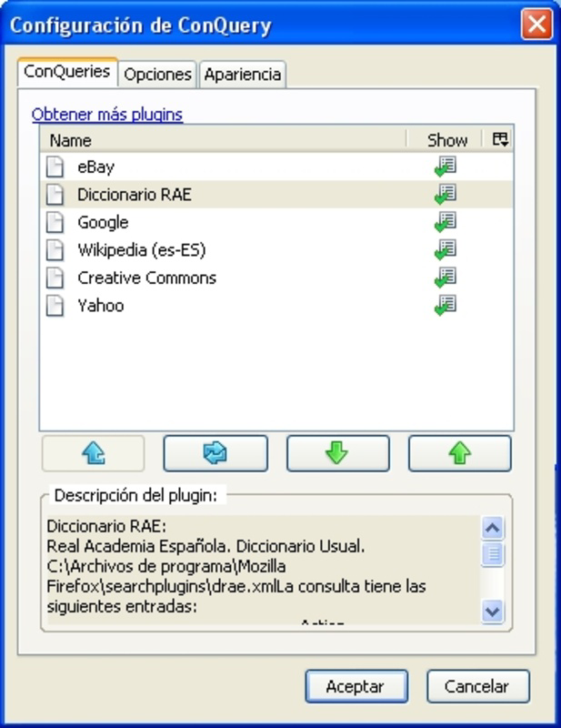The height and width of the screenshot is (728, 561).
Task: Click the Creative Commons file icon
Action: coord(55,278)
